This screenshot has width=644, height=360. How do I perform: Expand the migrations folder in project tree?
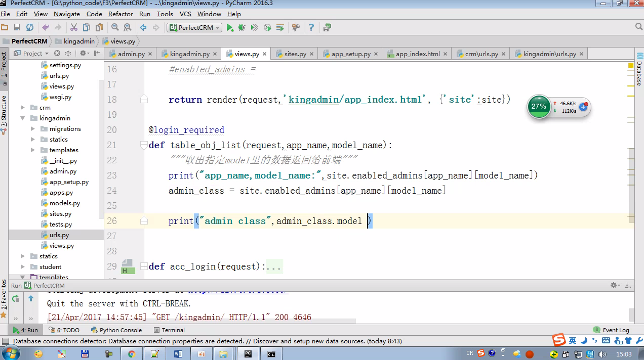point(33,129)
